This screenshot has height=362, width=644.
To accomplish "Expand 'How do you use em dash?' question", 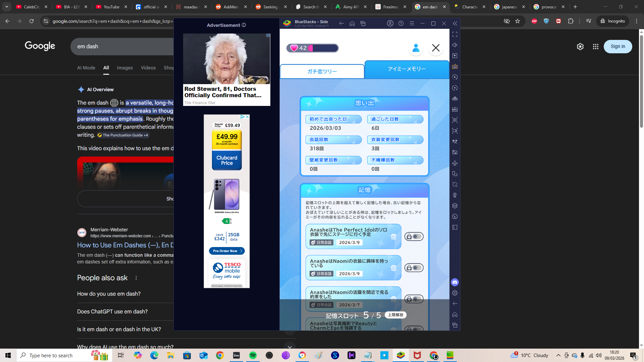I will pos(109,294).
